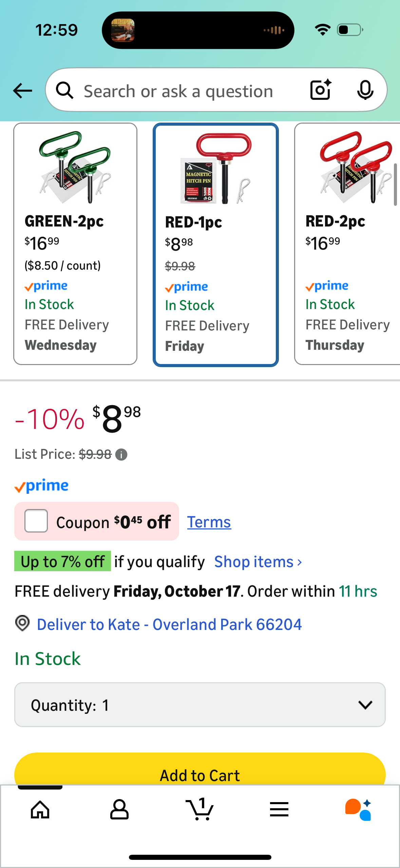The width and height of the screenshot is (400, 868).
Task: Choose the RED-1pc variant option
Action: coord(216,245)
